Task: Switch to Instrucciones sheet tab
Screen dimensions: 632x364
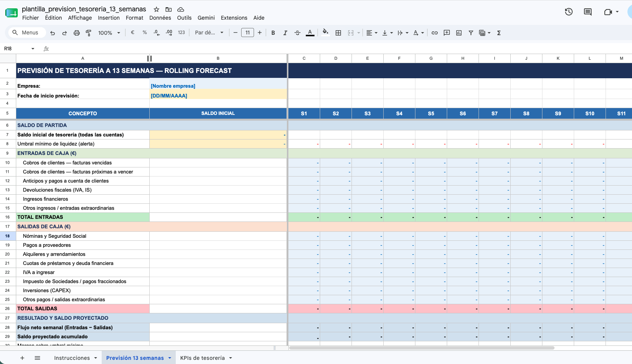Action: pos(72,358)
